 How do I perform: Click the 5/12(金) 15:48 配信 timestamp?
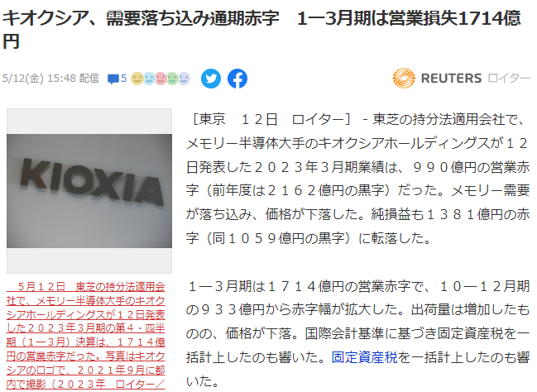point(50,79)
